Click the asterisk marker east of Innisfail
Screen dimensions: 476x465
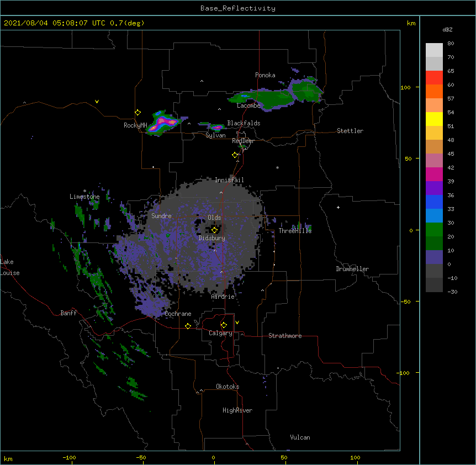tap(277, 167)
